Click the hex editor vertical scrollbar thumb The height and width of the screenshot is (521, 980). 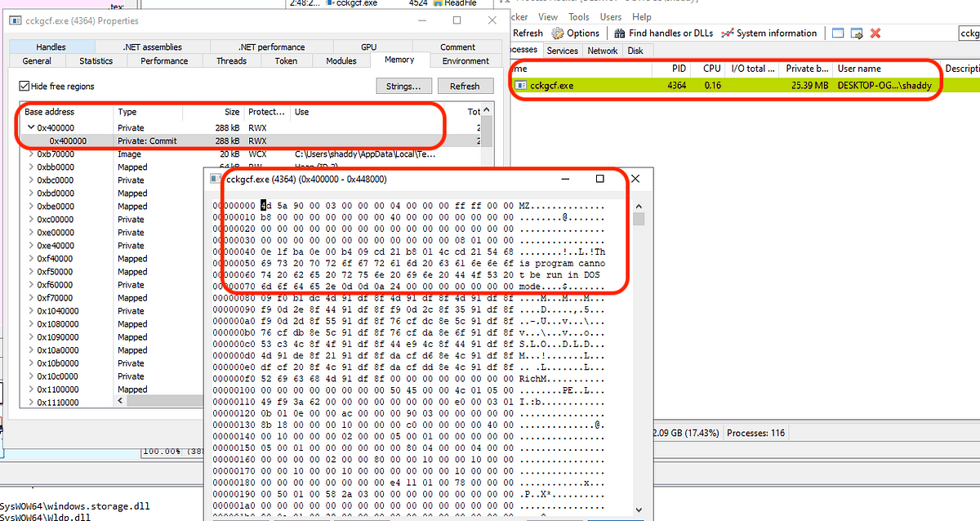point(639,219)
